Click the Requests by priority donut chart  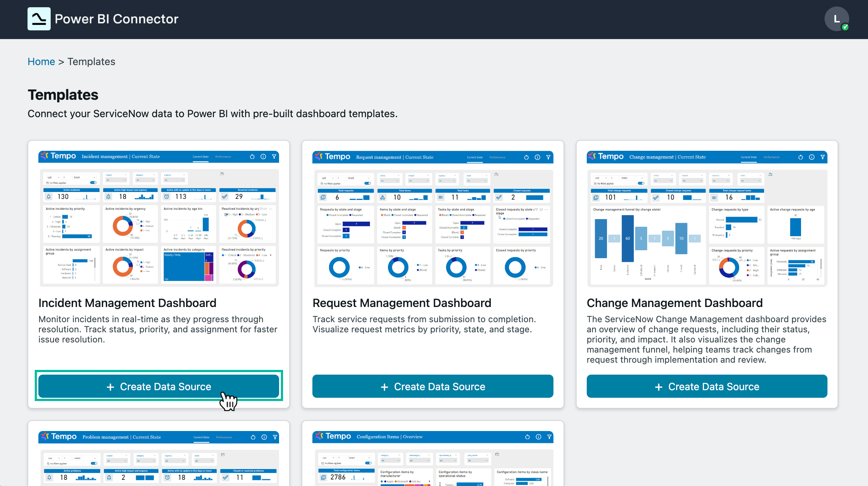point(340,268)
